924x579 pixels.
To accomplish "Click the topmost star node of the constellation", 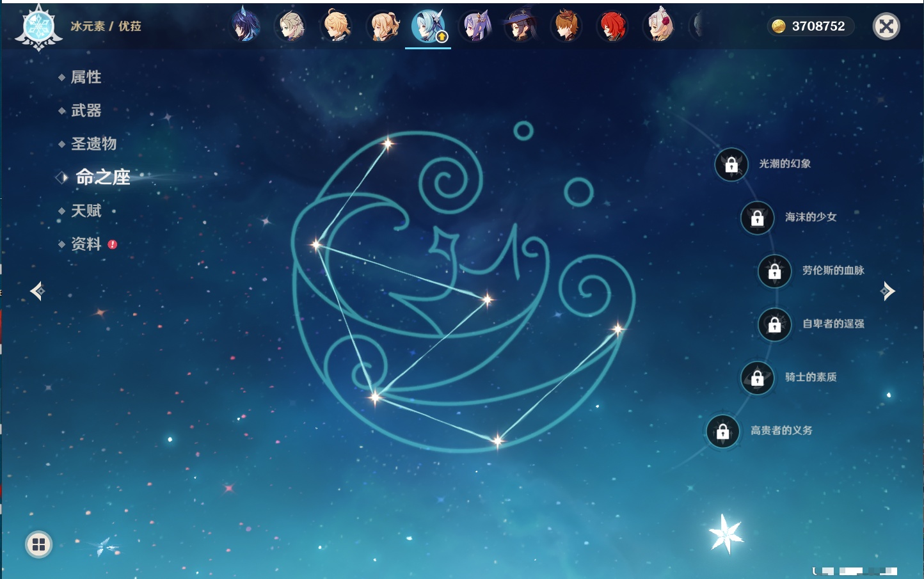I will click(388, 143).
